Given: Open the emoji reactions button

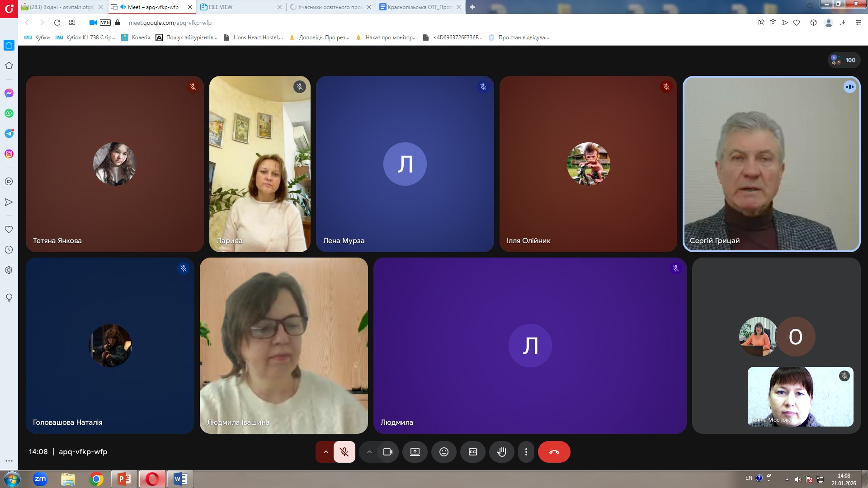Looking at the screenshot, I should (443, 452).
